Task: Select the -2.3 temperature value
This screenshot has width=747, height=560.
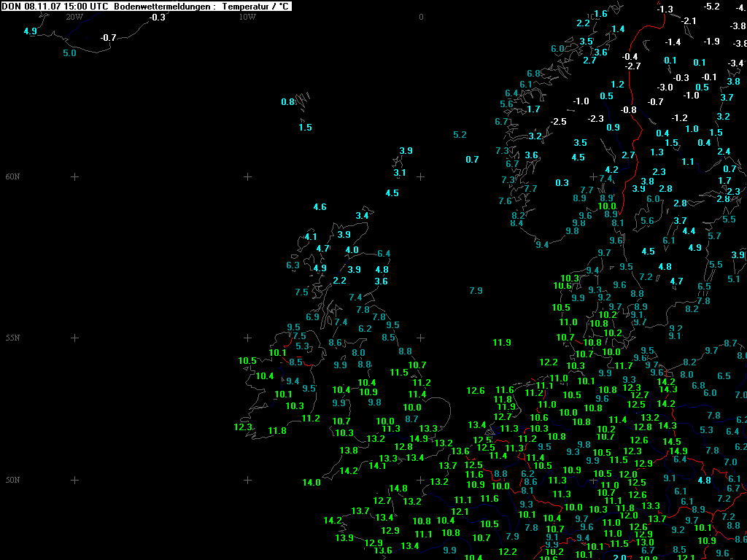Action: point(596,118)
